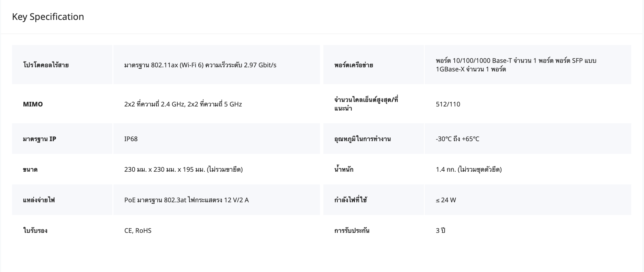Click the 3 ปี warranty value
Viewport: 644px width, 272px height.
[x=440, y=230]
